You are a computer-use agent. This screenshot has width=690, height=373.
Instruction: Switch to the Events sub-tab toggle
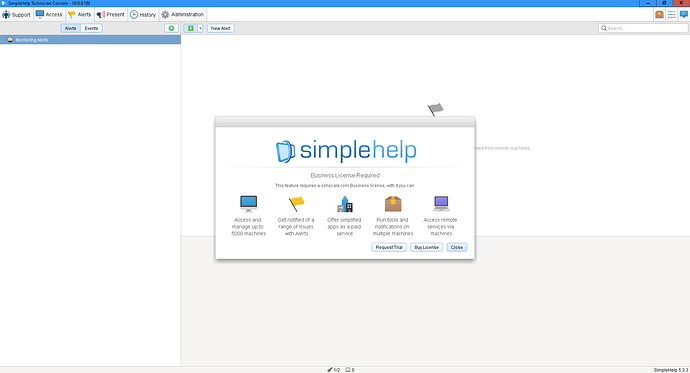(x=92, y=28)
